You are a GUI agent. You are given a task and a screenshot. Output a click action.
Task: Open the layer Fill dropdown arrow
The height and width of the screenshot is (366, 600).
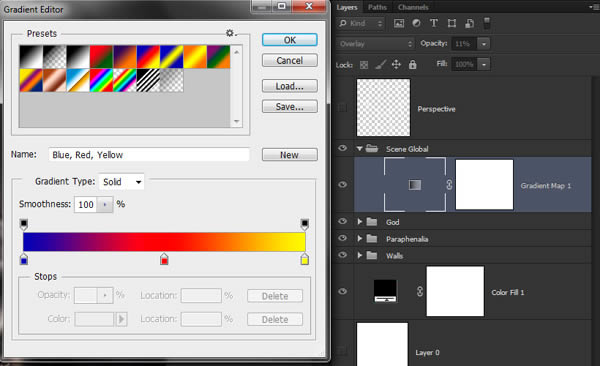(484, 65)
